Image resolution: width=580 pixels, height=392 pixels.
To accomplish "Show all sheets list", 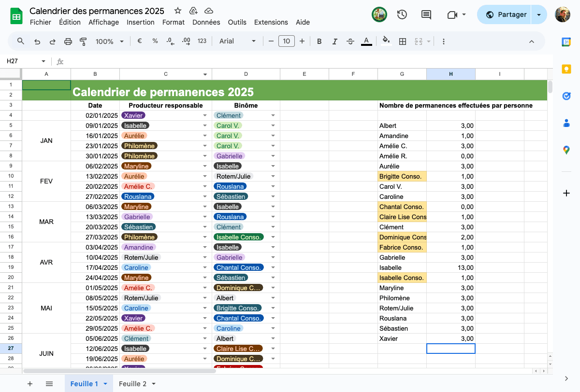I will click(x=49, y=384).
